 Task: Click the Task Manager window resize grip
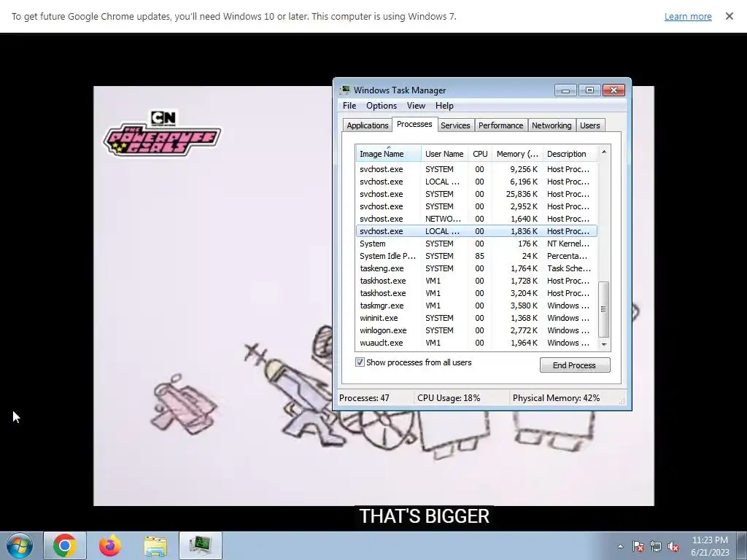[622, 402]
